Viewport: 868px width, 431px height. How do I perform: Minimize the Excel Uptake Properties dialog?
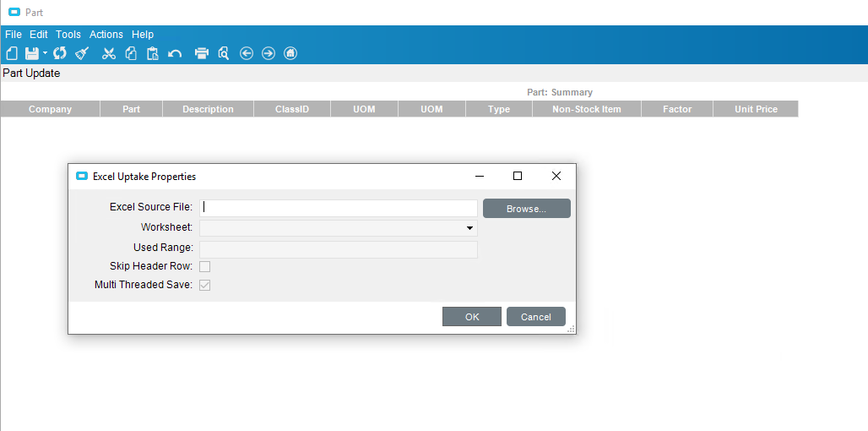click(480, 176)
